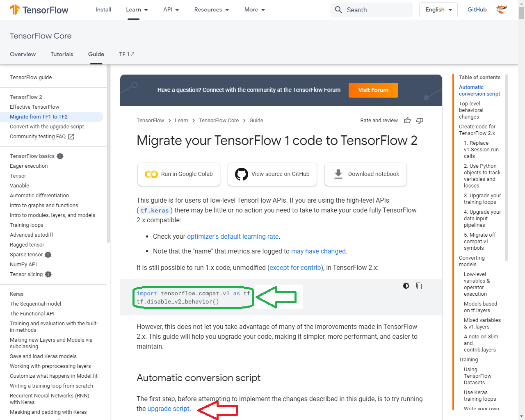Go to the Install page

(103, 10)
